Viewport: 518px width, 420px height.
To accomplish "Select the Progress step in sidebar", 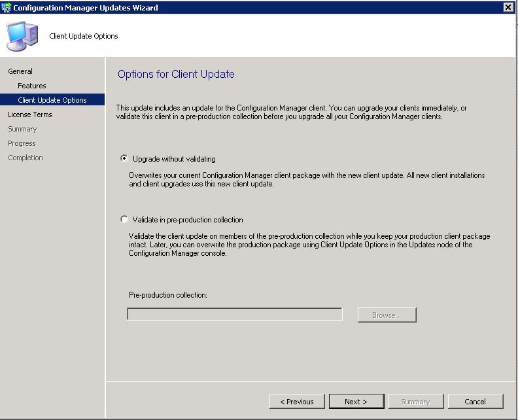I will pyautogui.click(x=22, y=143).
